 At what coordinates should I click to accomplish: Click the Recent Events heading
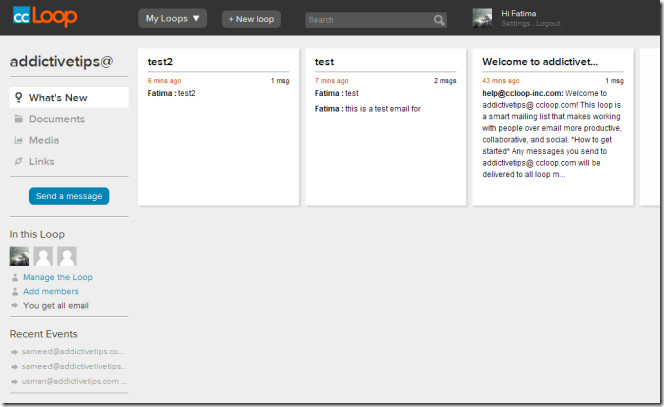pyautogui.click(x=44, y=334)
